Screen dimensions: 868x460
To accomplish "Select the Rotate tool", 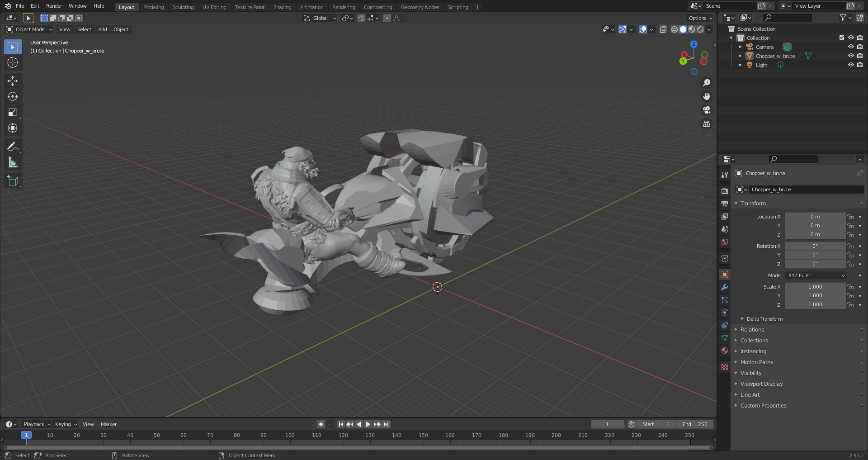I will 13,96.
